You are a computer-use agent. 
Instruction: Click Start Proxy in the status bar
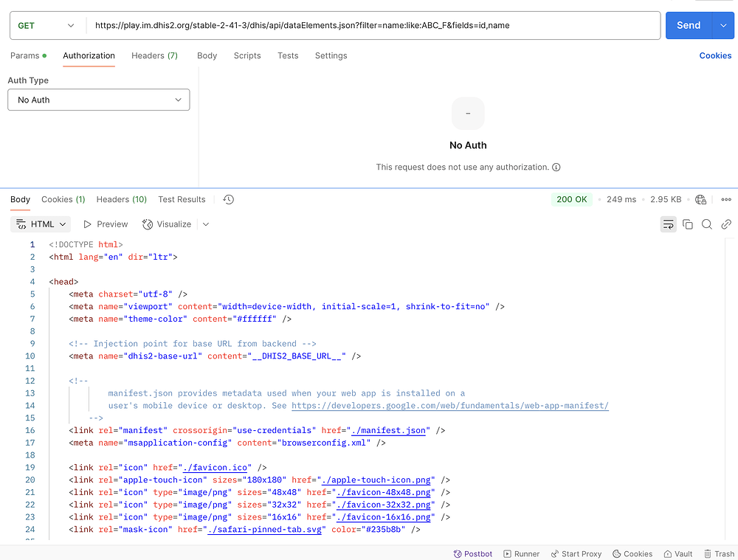(x=576, y=554)
